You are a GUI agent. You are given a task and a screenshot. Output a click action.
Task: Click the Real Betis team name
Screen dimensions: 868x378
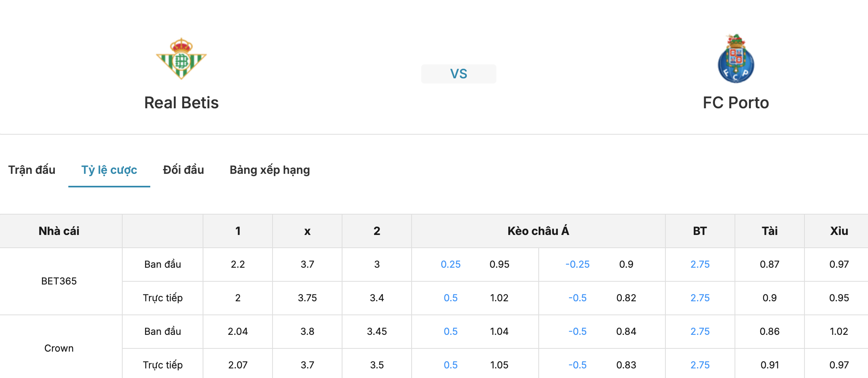[x=181, y=103]
